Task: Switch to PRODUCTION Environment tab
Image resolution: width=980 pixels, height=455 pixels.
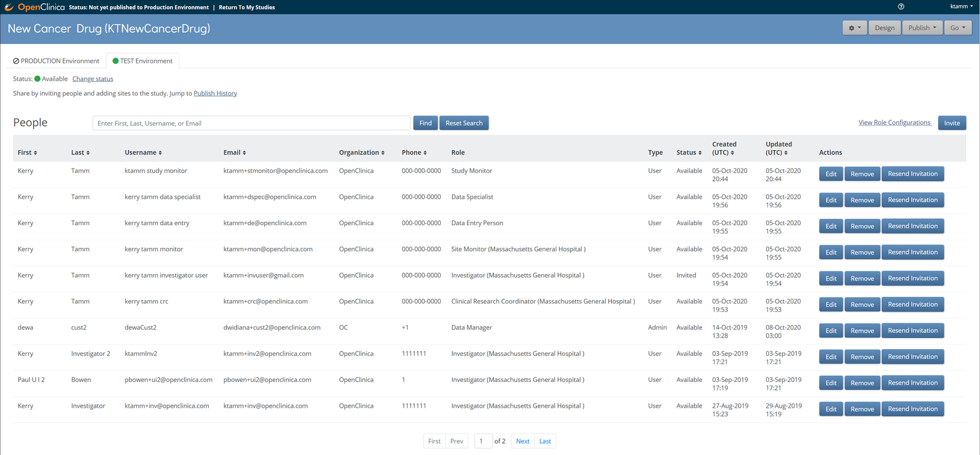Action: pos(56,61)
